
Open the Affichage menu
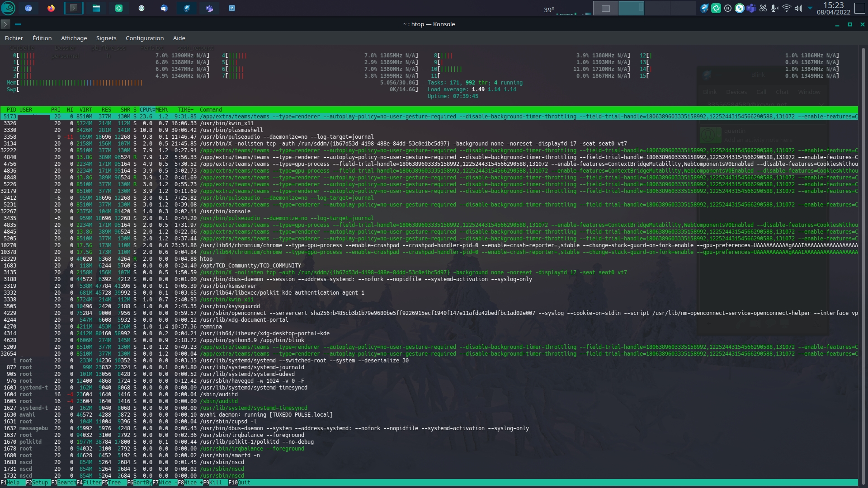pyautogui.click(x=74, y=38)
